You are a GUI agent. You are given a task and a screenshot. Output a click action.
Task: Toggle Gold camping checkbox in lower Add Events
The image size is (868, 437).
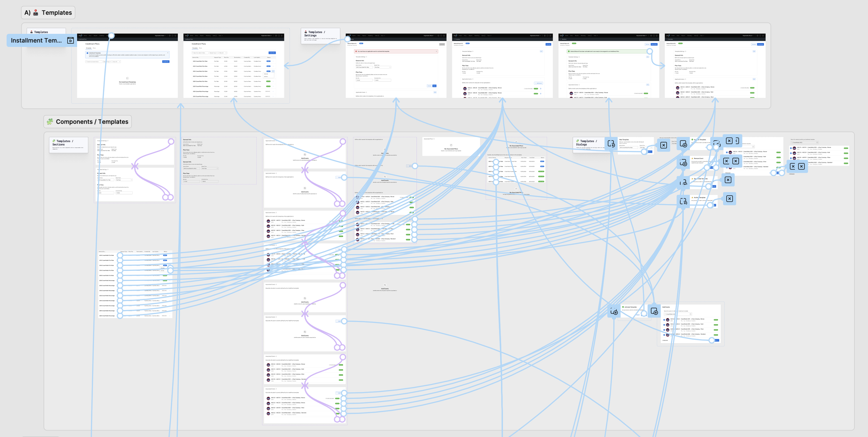coord(664,325)
